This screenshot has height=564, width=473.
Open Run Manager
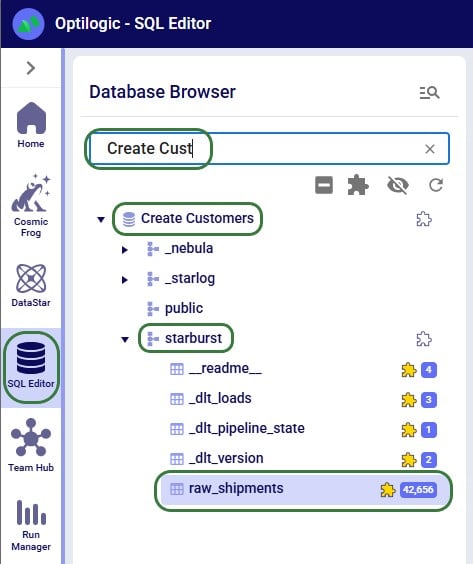(31, 526)
